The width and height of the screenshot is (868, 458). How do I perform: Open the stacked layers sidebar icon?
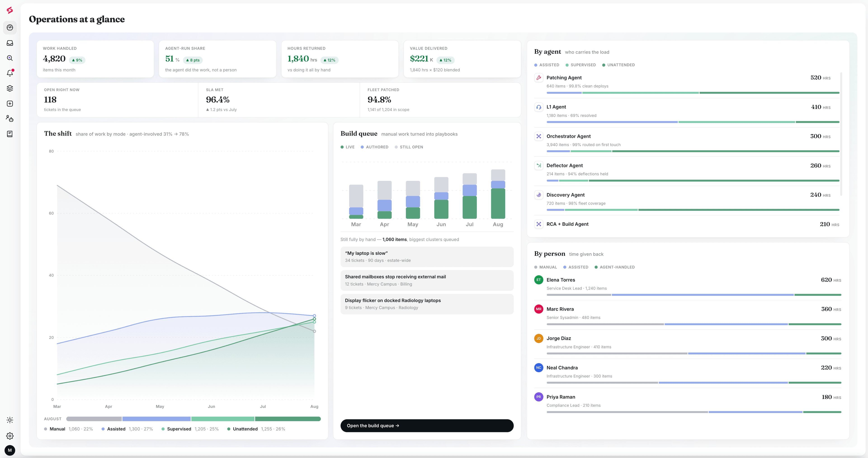(10, 88)
